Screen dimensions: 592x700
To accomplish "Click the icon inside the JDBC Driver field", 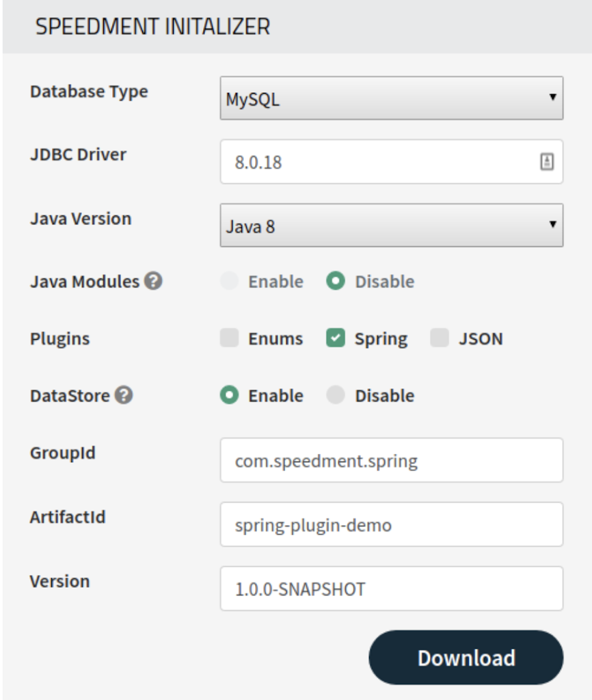I will point(547,162).
